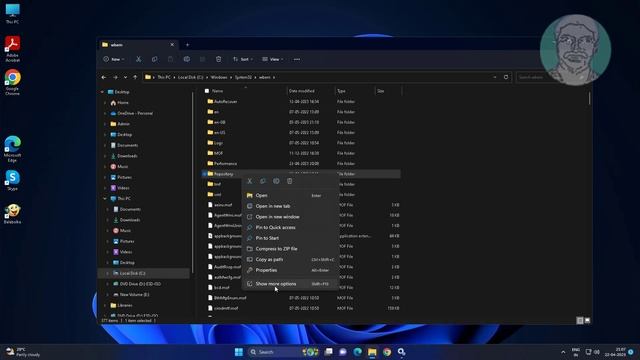Go up one folder level with Up arrow
The height and width of the screenshot is (360, 640).
[135, 77]
